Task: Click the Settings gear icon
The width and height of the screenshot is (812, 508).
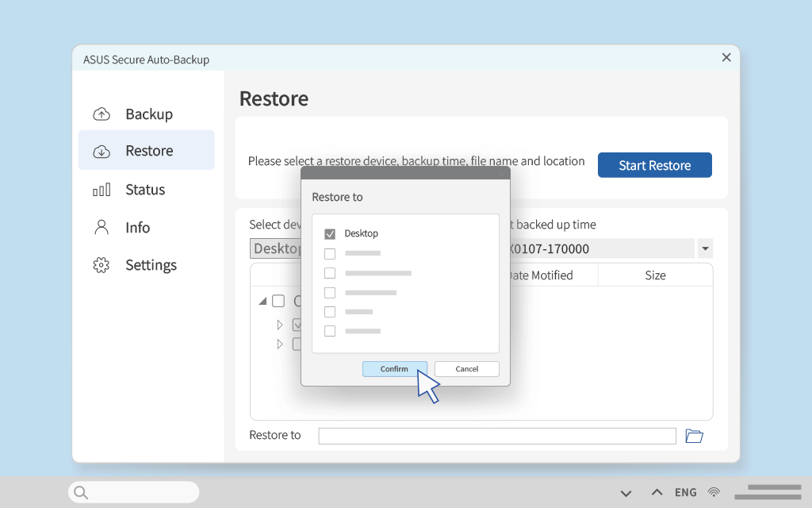Action: tap(101, 265)
